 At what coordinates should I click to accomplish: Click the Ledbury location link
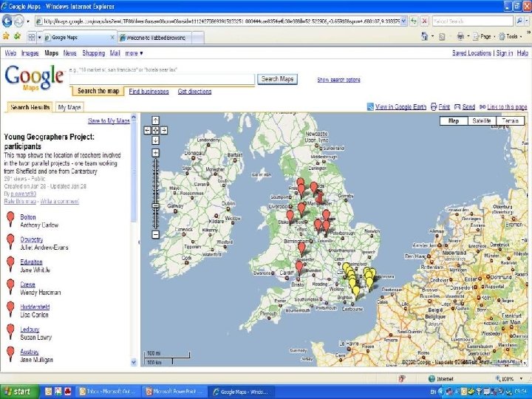(30, 329)
